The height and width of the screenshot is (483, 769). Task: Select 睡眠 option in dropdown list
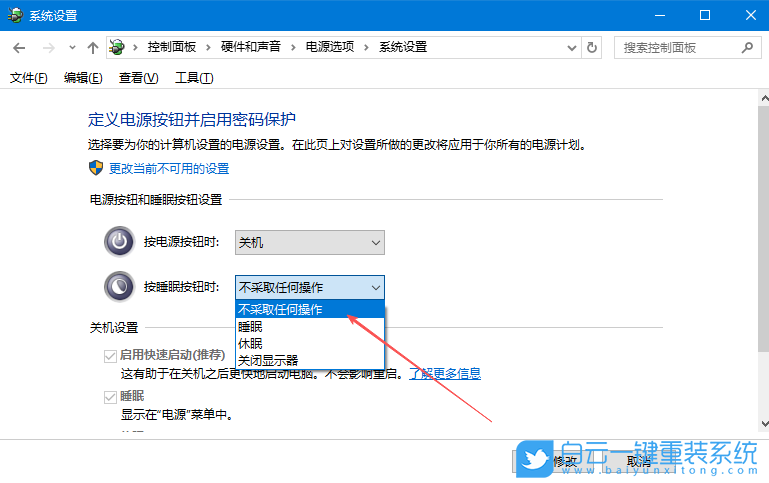point(310,327)
